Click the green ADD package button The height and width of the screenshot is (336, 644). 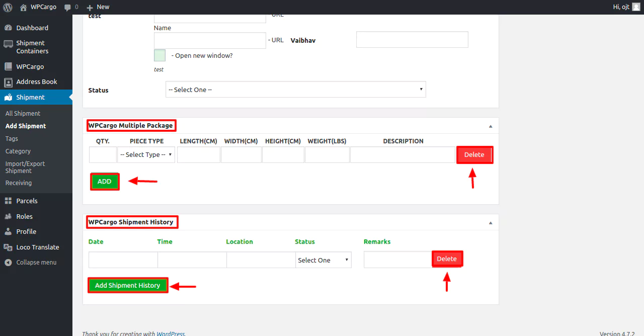click(105, 182)
